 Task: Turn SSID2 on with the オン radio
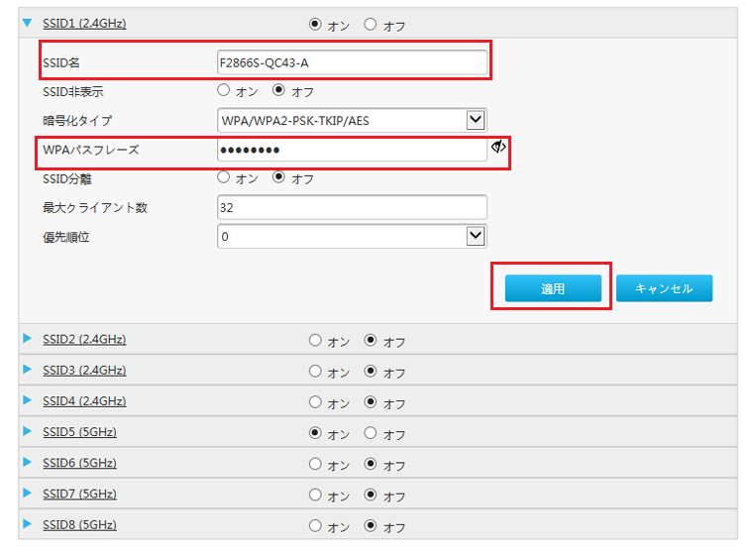(x=315, y=340)
